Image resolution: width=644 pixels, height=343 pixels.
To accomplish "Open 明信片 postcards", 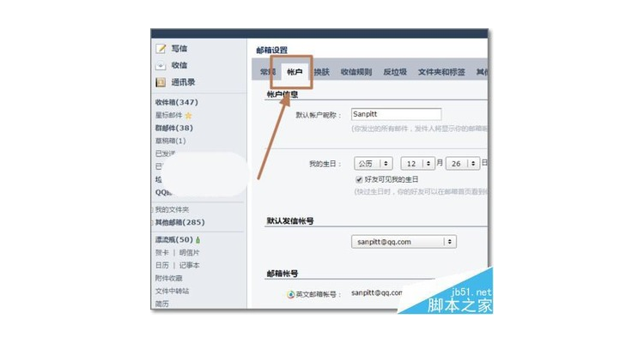I will pyautogui.click(x=189, y=253).
